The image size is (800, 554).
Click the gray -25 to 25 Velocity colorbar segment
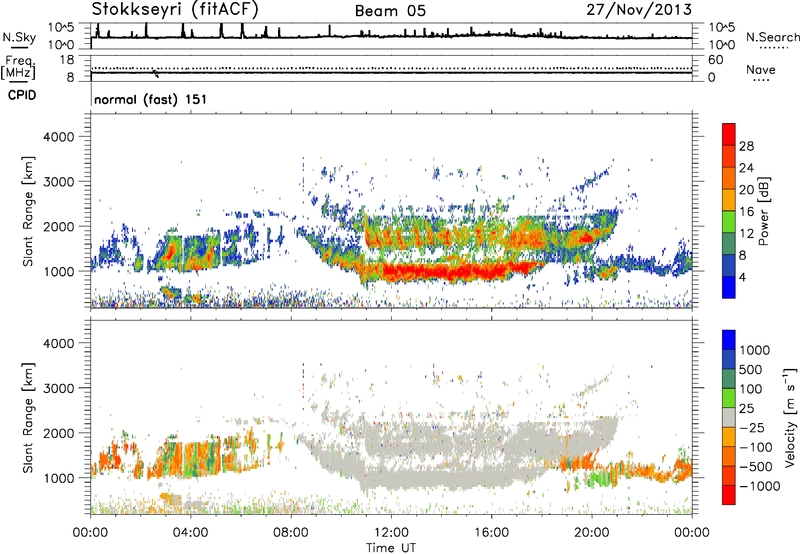(x=729, y=417)
